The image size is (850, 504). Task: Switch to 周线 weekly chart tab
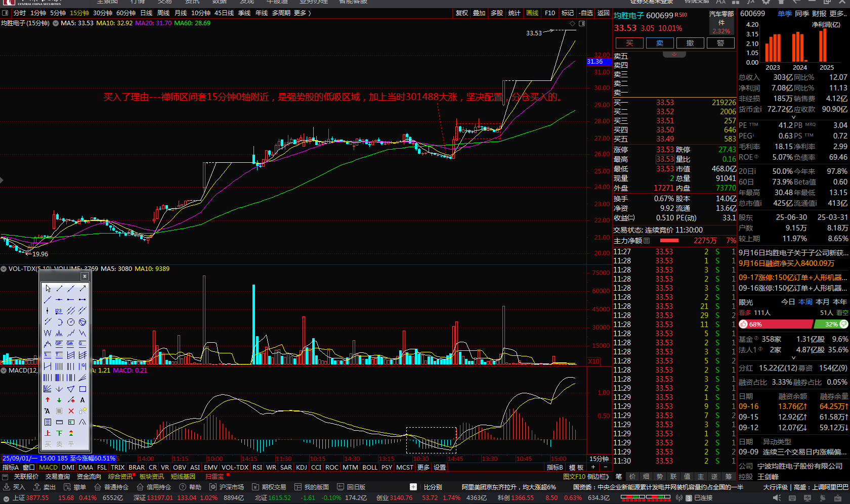163,13
